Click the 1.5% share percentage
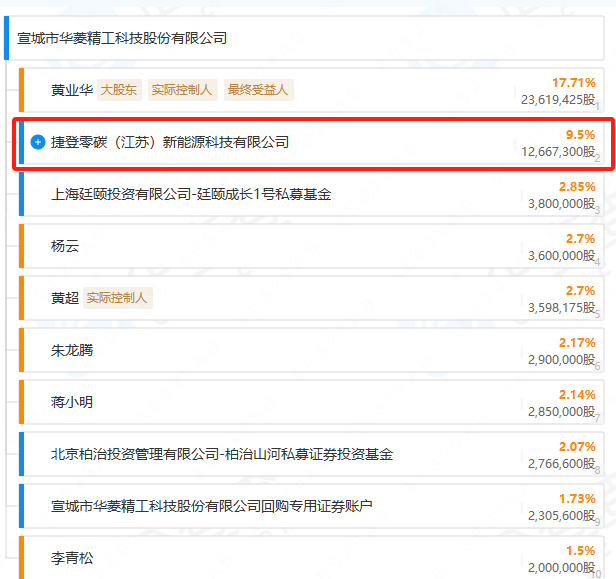616x579 pixels. [x=580, y=551]
